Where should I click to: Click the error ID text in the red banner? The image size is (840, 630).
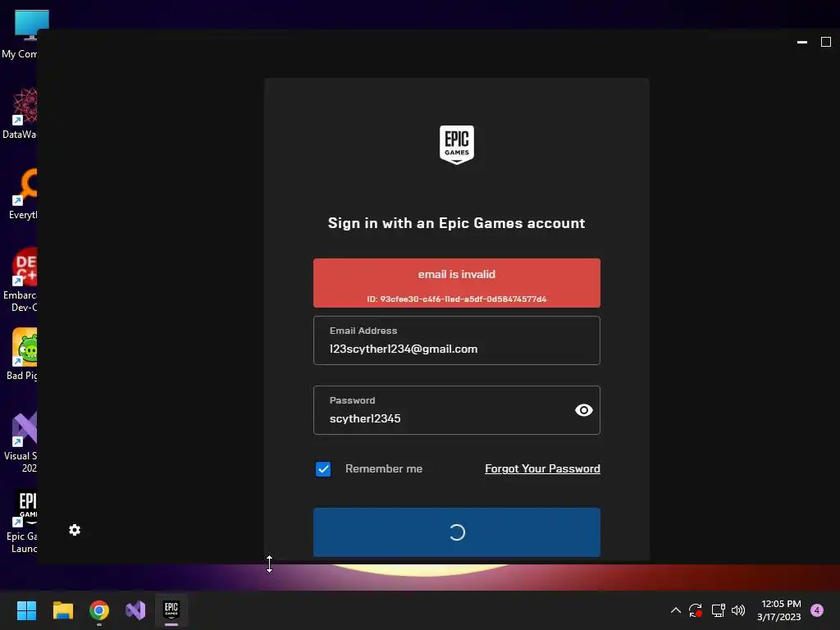[x=456, y=299]
